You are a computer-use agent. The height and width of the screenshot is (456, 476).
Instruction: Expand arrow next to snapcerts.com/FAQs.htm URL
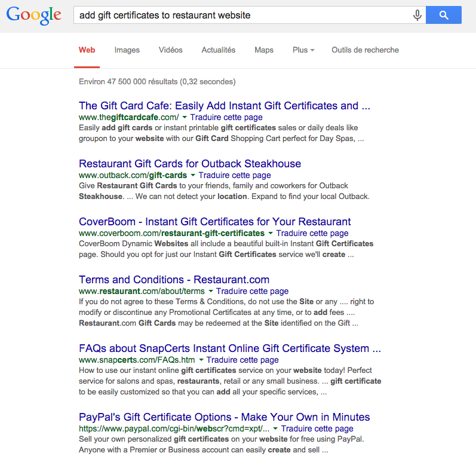tap(201, 360)
